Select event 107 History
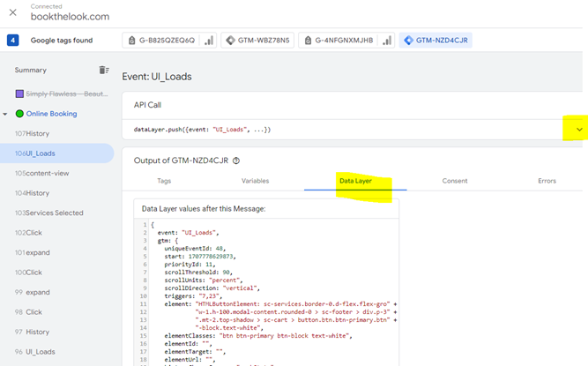 coord(33,133)
